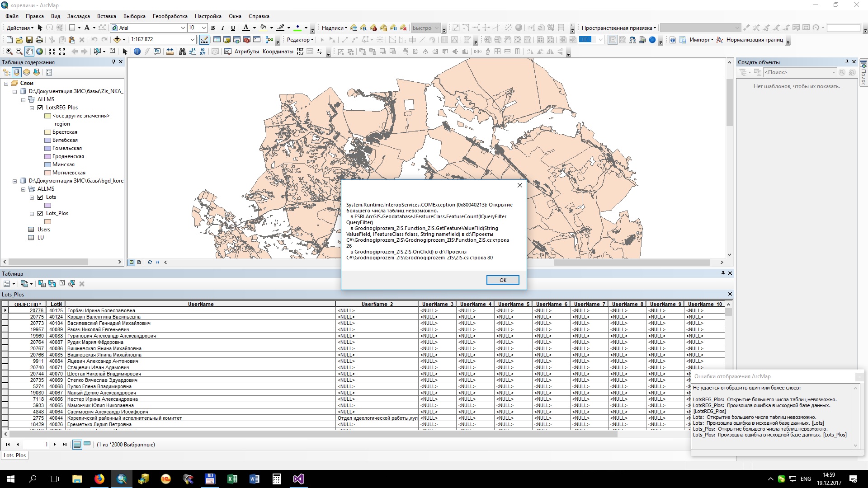Expand the Редактор dropdown menu
Image resolution: width=868 pixels, height=488 pixels.
[x=300, y=40]
